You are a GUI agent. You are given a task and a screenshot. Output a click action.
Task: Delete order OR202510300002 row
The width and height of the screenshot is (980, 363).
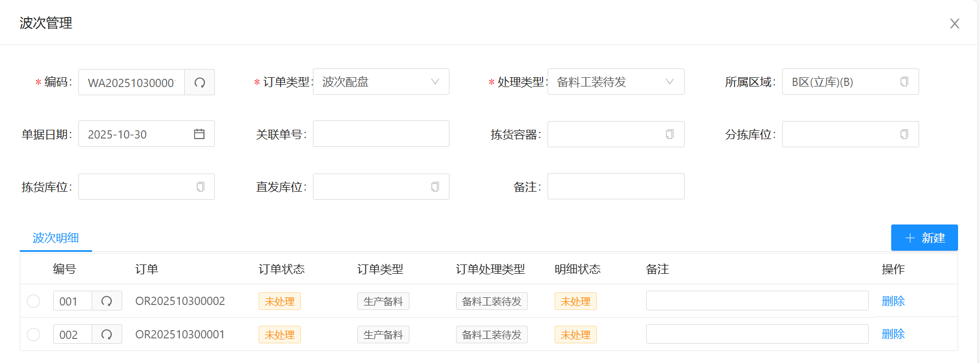[x=893, y=301]
